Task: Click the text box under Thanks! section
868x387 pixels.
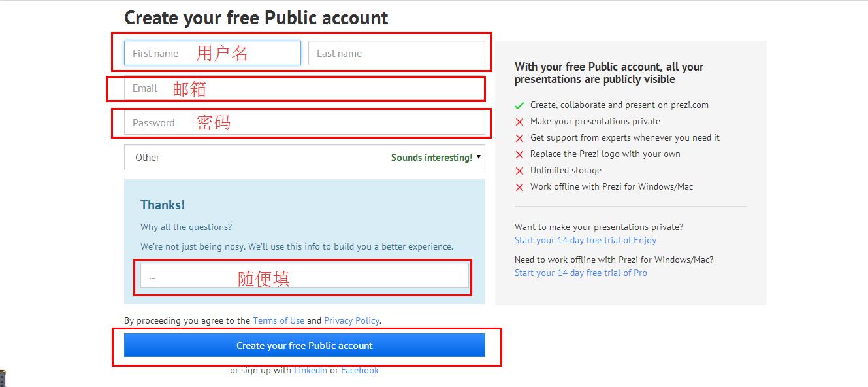Action: [304, 275]
